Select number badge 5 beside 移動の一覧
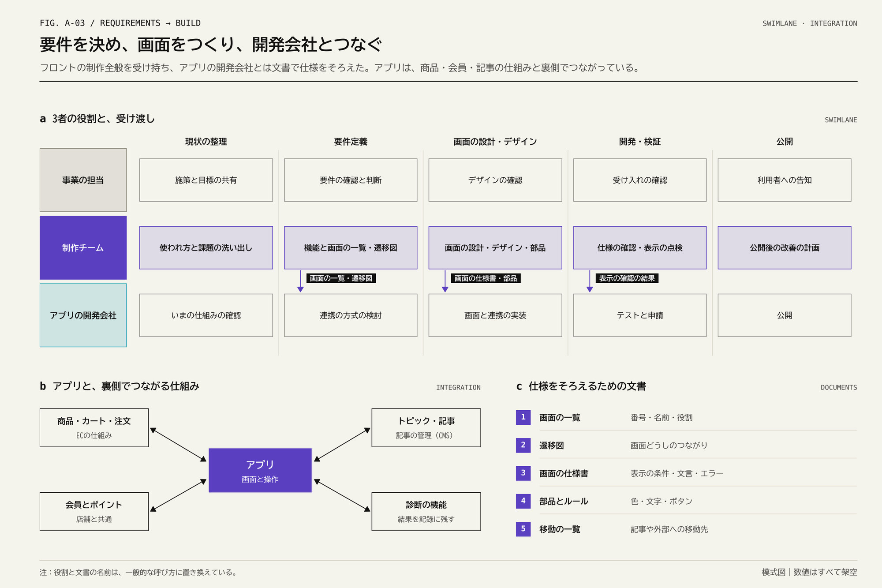This screenshot has width=882, height=588. (x=523, y=529)
